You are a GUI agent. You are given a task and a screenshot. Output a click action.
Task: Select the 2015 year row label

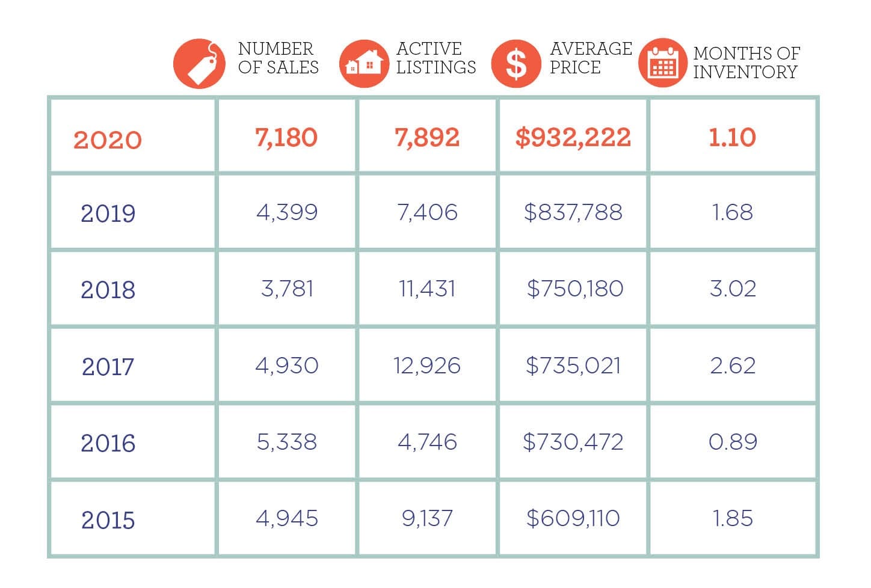(x=108, y=520)
